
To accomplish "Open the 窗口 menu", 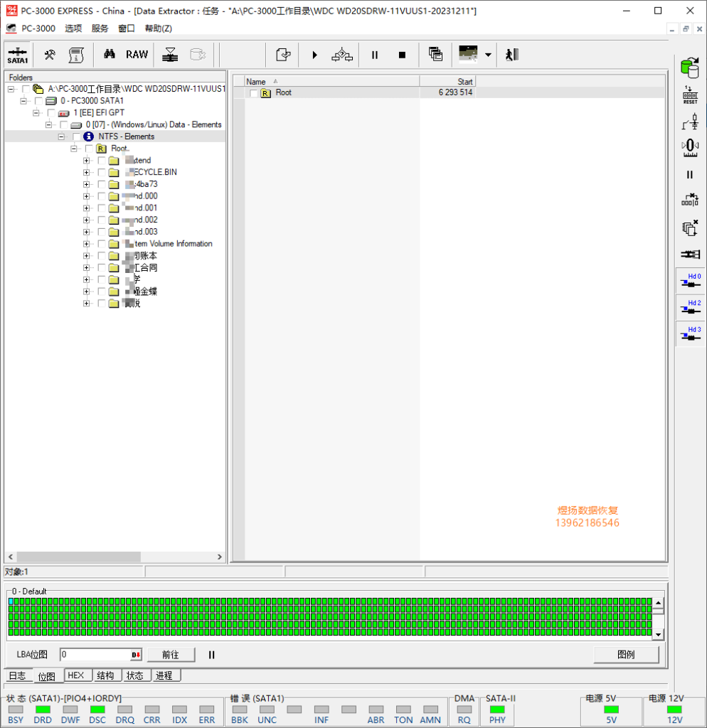I will (127, 28).
